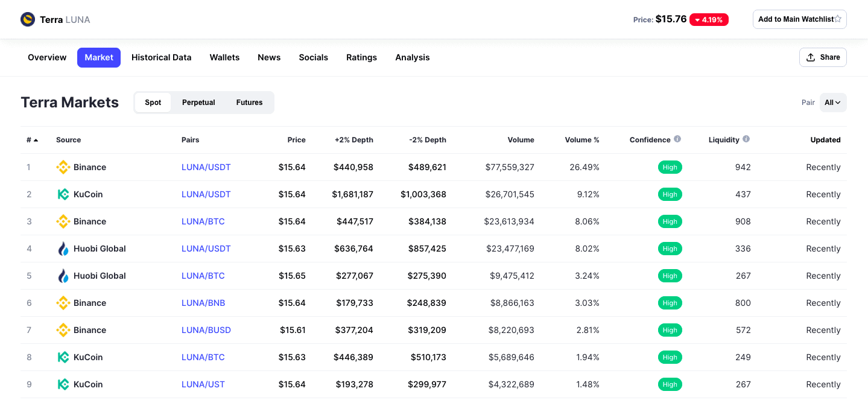
Task: Open KuCoin LUNA/BTC pair link
Action: pyautogui.click(x=203, y=357)
